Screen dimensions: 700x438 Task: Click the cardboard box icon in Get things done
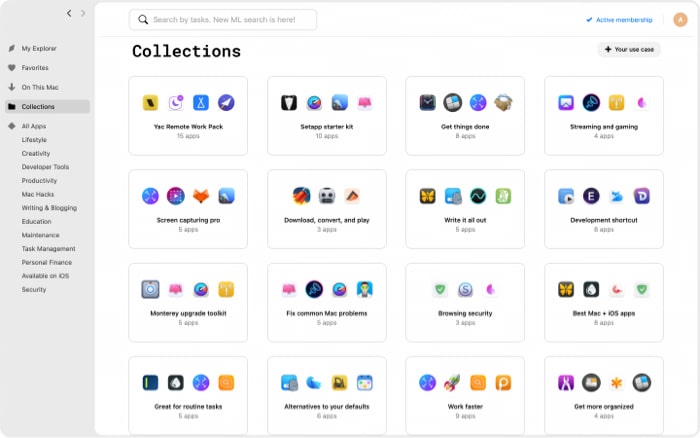[503, 103]
